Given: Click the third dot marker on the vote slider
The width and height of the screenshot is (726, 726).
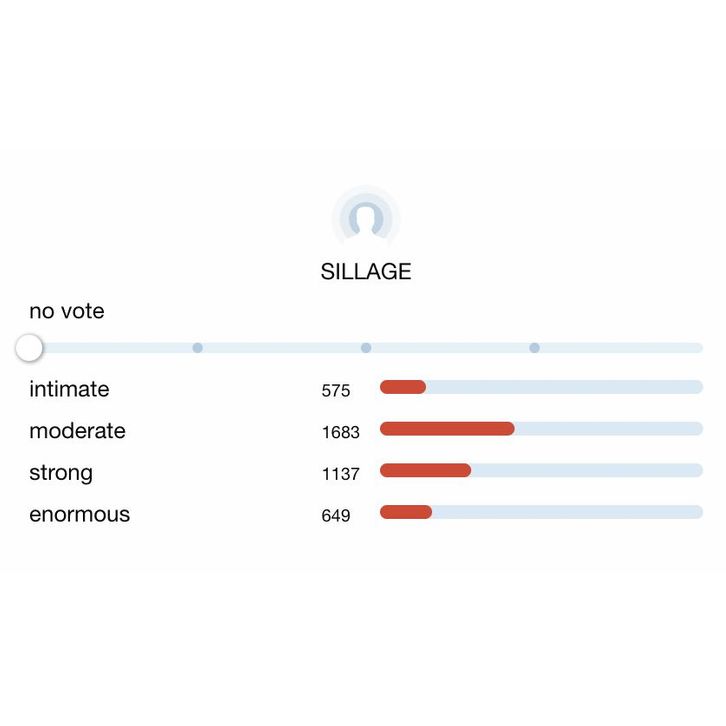Looking at the screenshot, I should point(534,348).
